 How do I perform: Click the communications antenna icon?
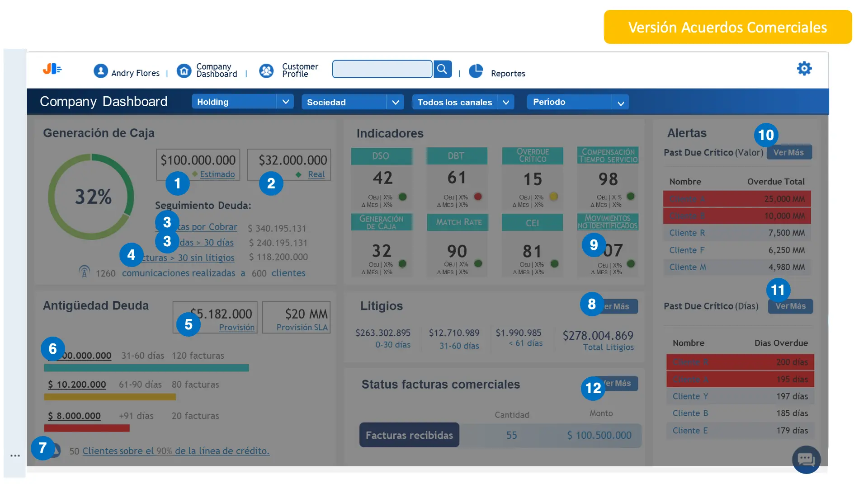point(84,271)
